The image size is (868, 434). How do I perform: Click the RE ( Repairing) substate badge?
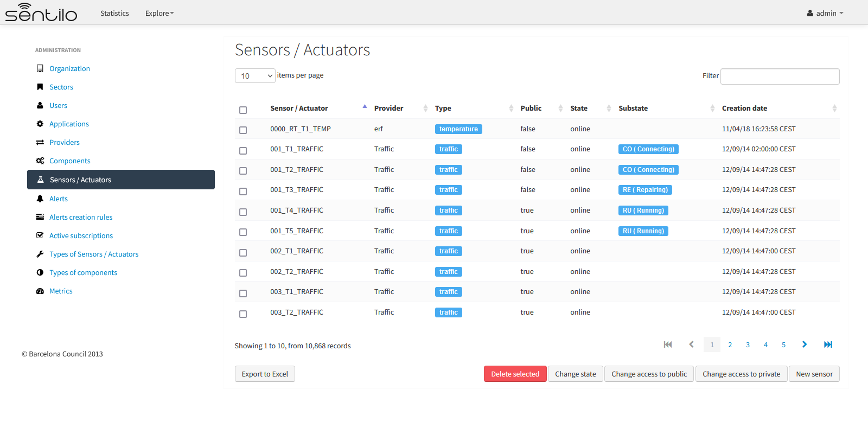(645, 190)
